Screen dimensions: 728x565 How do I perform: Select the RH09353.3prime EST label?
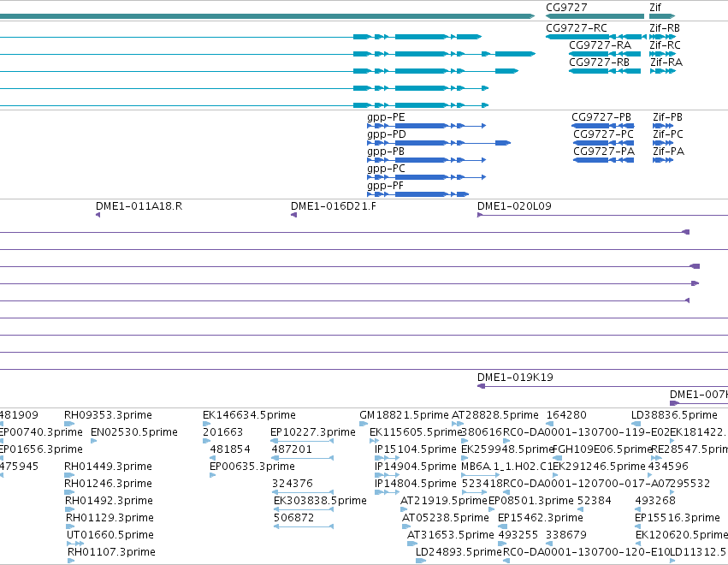[x=108, y=415]
